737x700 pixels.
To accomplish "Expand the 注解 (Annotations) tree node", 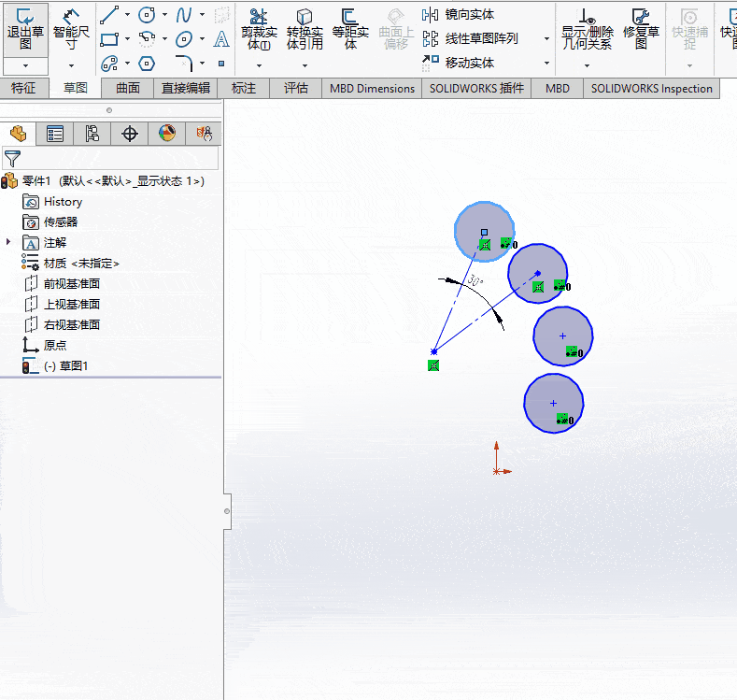I will pyautogui.click(x=8, y=242).
